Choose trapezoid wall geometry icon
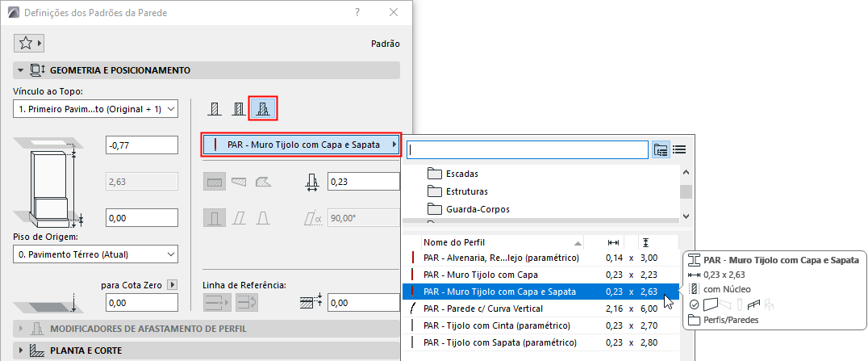868x361 pixels. tap(239, 182)
